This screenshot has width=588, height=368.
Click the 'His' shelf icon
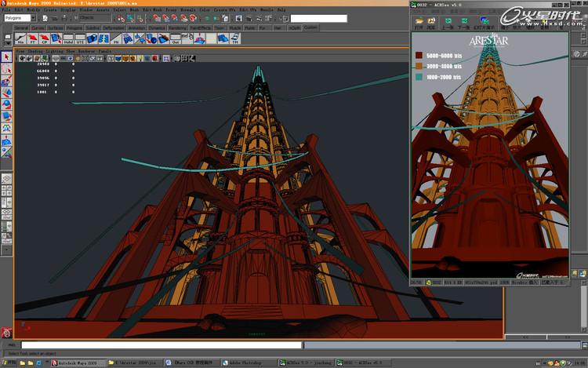click(x=20, y=38)
